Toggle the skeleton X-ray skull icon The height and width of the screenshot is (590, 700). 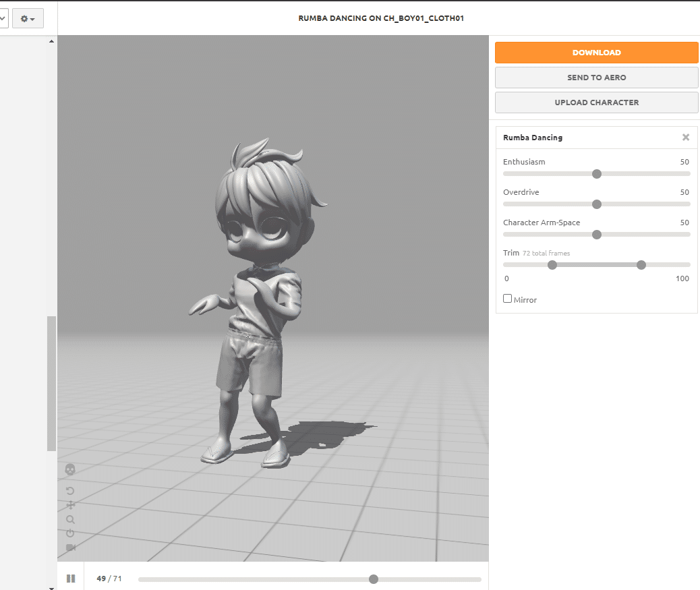(x=70, y=469)
